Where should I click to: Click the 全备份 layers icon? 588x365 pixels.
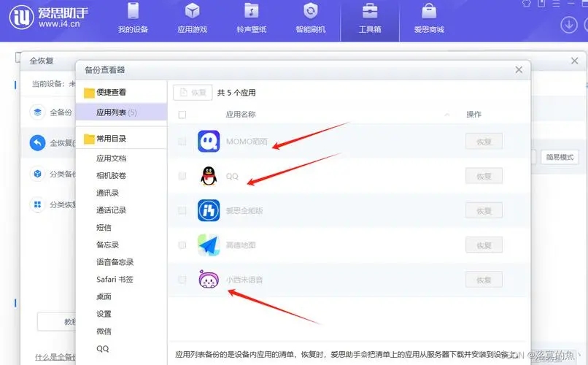(x=37, y=112)
